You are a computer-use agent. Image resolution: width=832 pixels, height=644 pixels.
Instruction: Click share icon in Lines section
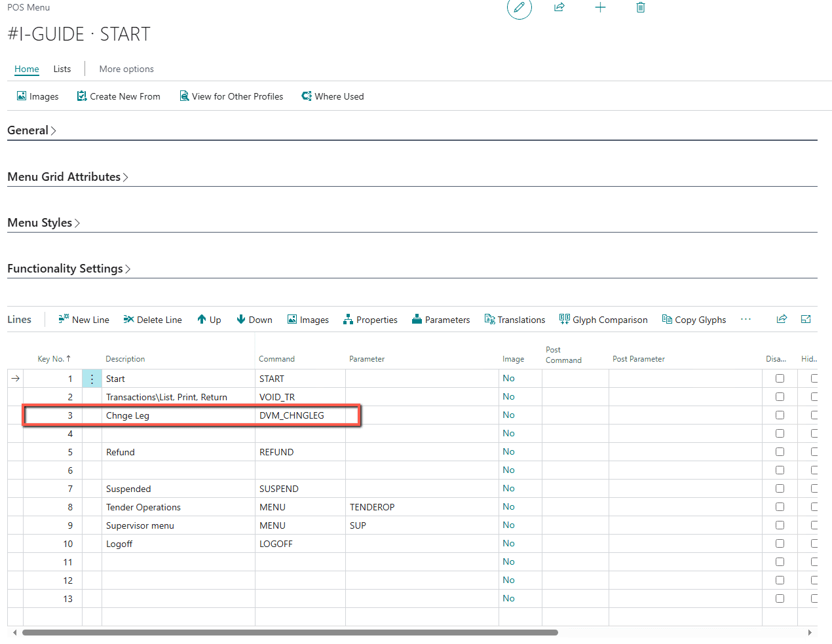[x=782, y=319]
